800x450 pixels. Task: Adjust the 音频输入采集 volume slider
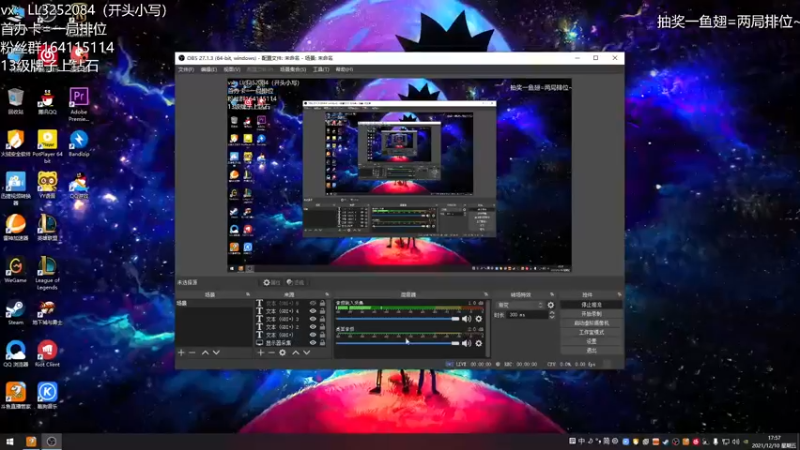click(x=397, y=319)
